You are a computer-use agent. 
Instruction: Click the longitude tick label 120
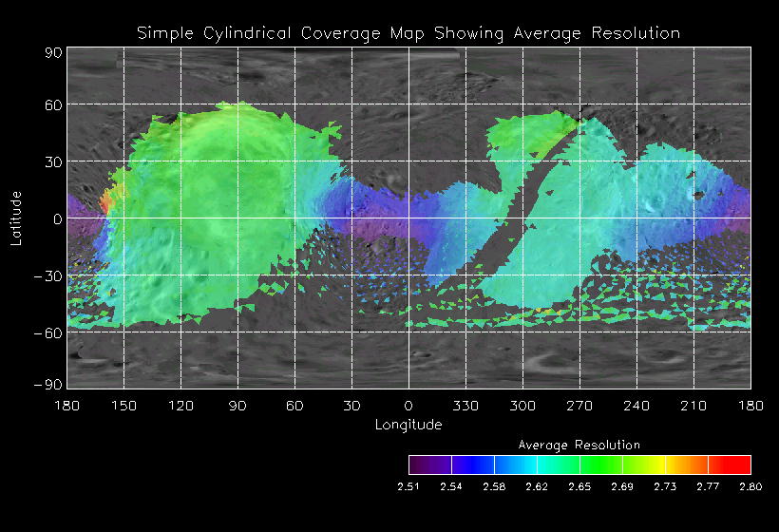(x=180, y=406)
